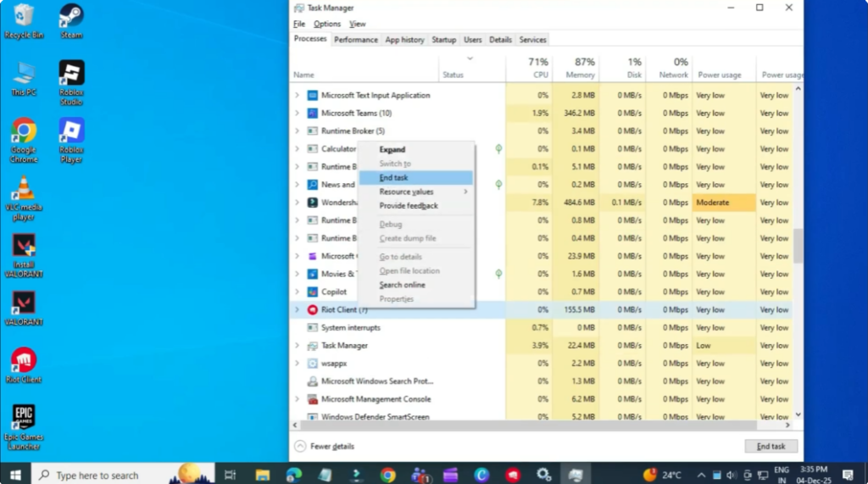Switch to the Startup tab
This screenshot has width=868, height=484.
(x=444, y=40)
